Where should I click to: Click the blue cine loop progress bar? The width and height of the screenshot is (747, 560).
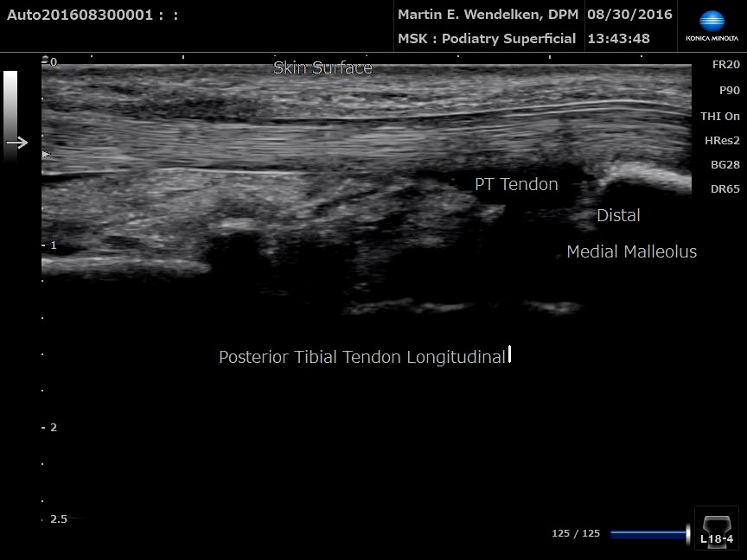tap(648, 534)
